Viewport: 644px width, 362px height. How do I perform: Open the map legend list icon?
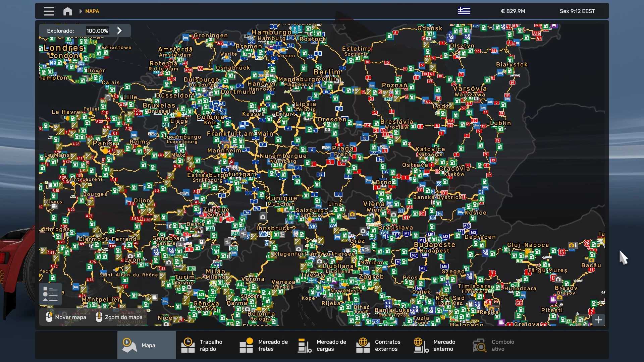tap(50, 294)
